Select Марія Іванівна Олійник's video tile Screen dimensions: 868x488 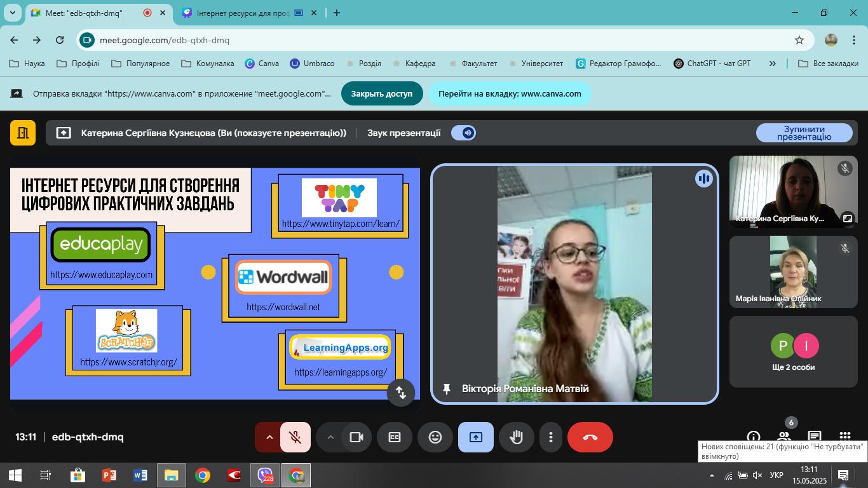coord(794,272)
